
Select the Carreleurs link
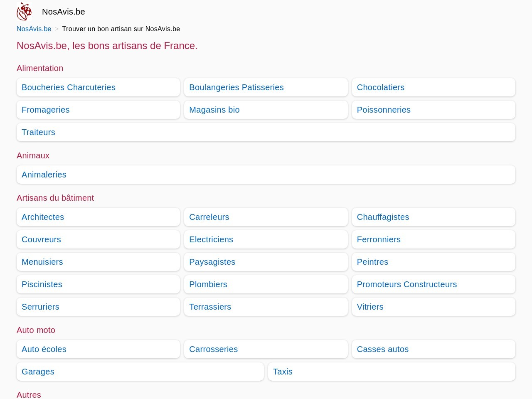pyautogui.click(x=266, y=217)
